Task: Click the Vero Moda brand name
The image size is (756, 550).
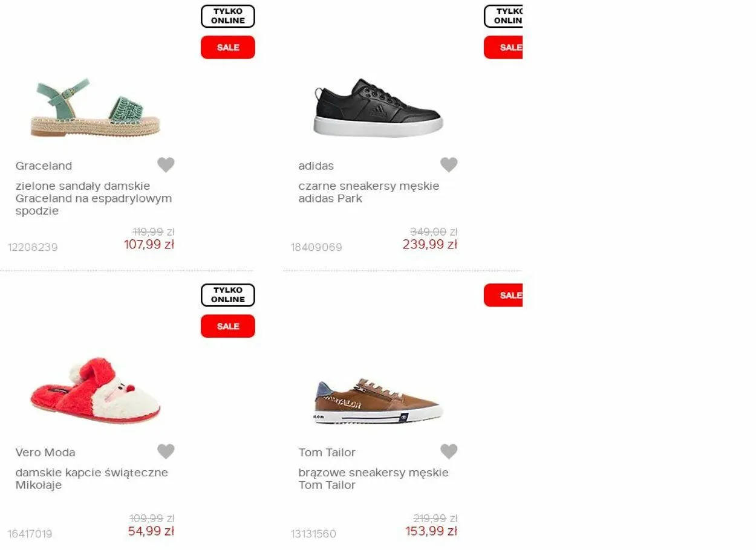Action: tap(45, 452)
